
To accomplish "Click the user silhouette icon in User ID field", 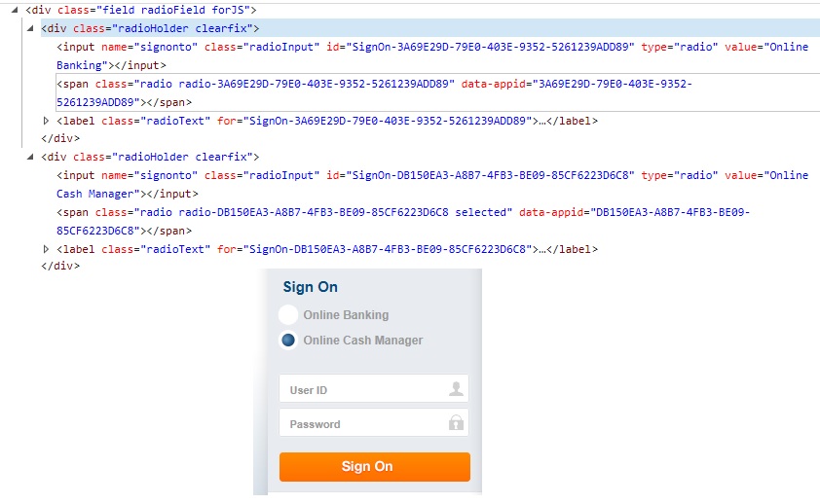I will (x=456, y=388).
